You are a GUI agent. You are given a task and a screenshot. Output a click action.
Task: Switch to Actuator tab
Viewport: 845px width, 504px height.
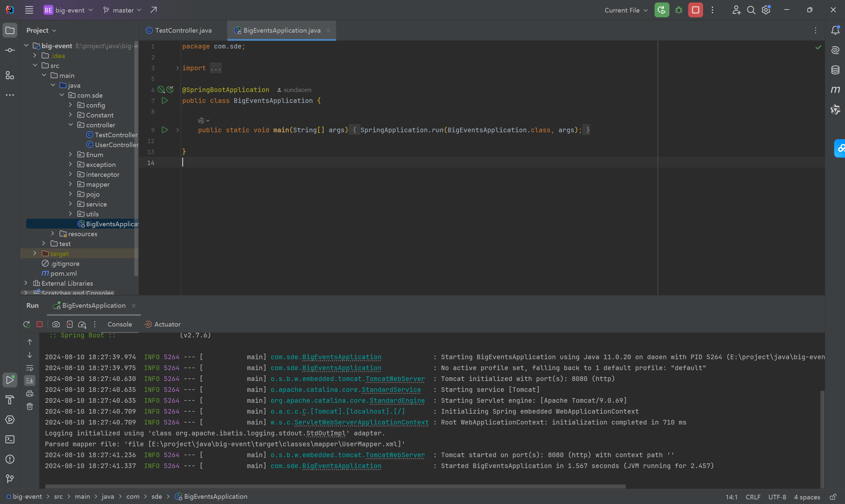click(162, 324)
